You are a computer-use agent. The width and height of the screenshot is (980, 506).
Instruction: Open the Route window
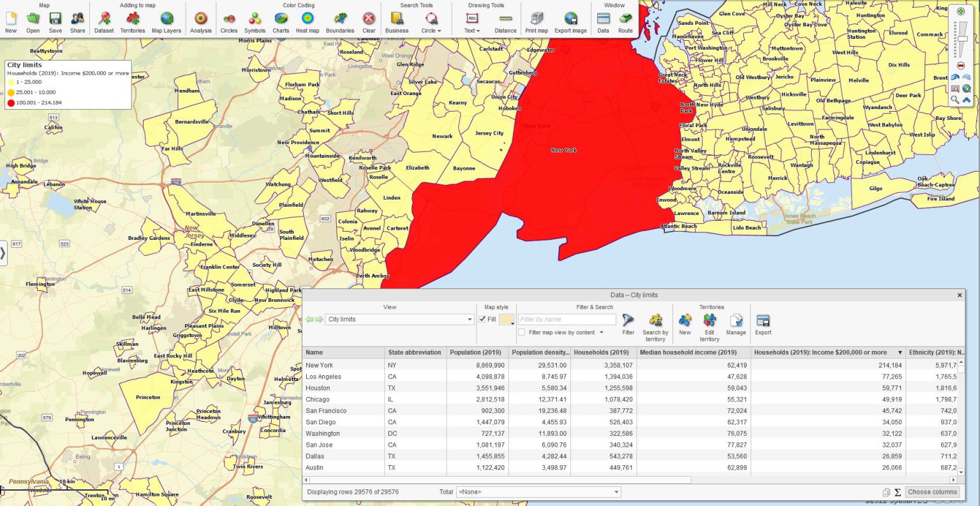626,22
